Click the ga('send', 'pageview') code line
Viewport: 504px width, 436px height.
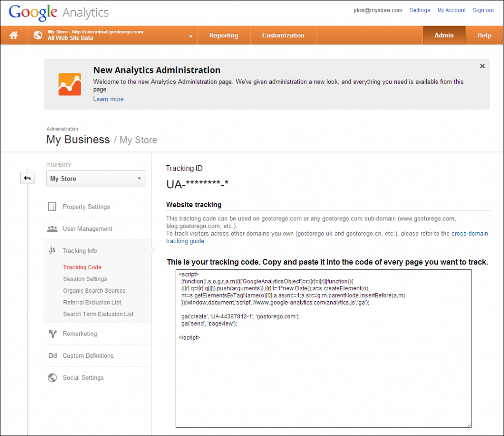click(x=209, y=323)
